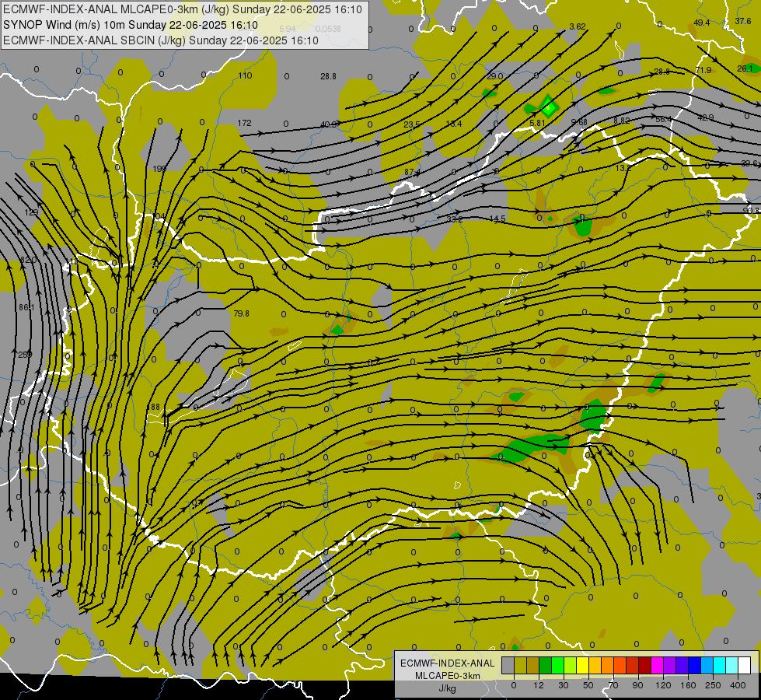Click the map value 9.68

pos(579,122)
